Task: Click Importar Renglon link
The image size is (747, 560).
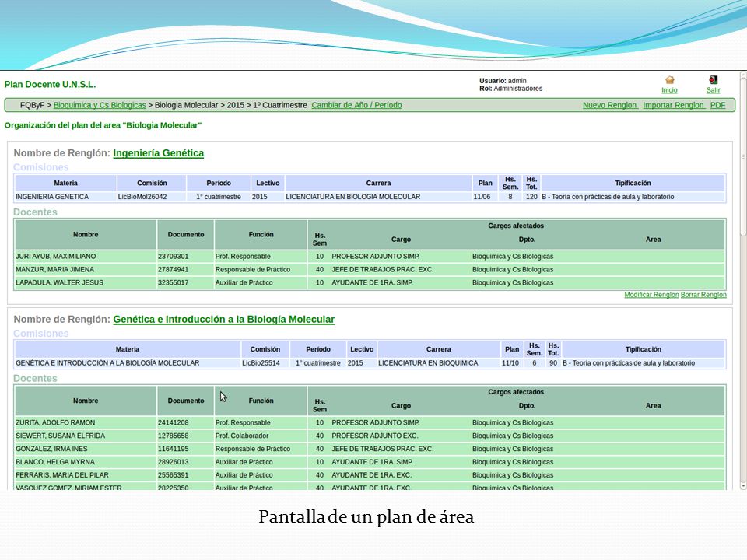Action: coord(673,105)
